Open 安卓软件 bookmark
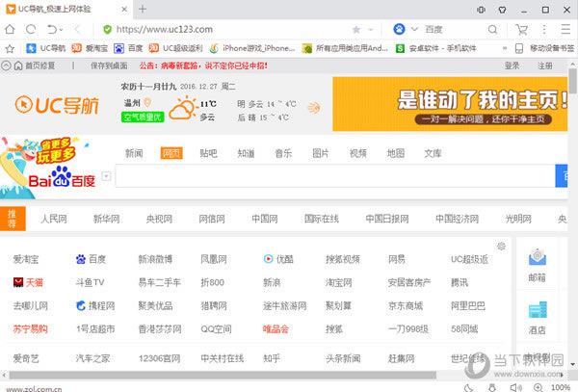578x392 pixels. pos(435,48)
